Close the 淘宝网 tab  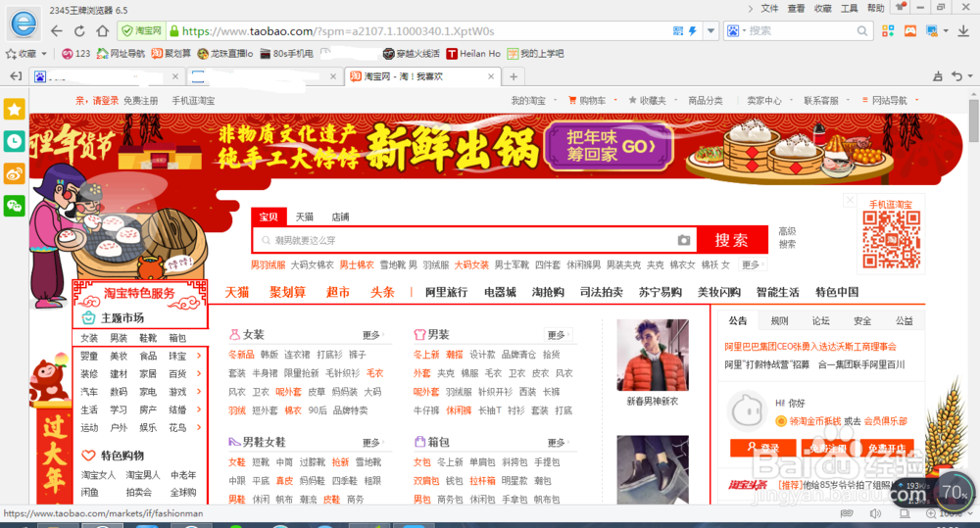pos(491,76)
